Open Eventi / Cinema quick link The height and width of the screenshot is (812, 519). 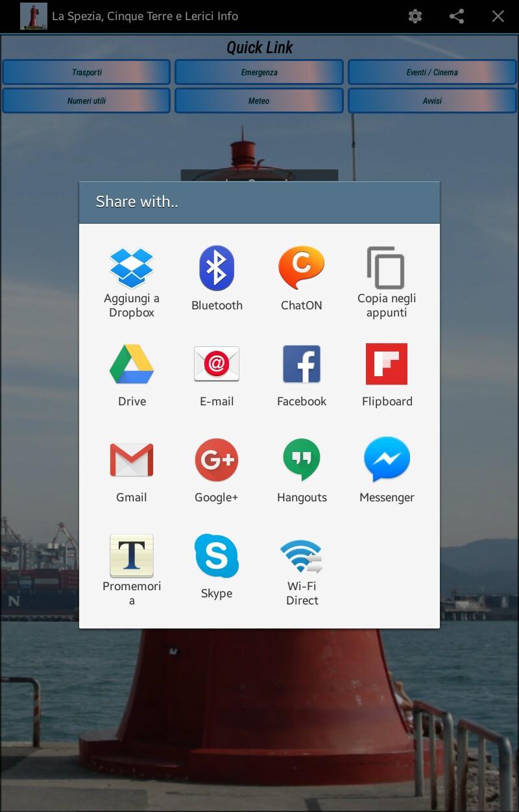click(433, 72)
